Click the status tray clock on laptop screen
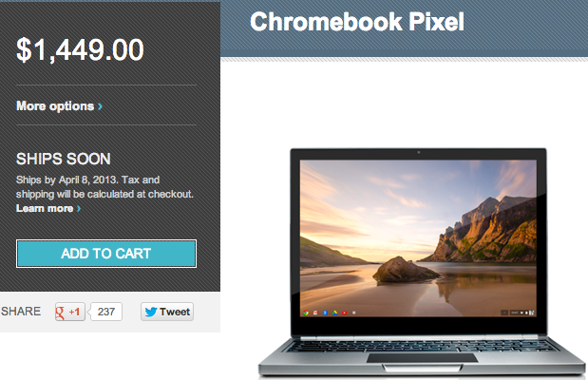 pos(514,313)
